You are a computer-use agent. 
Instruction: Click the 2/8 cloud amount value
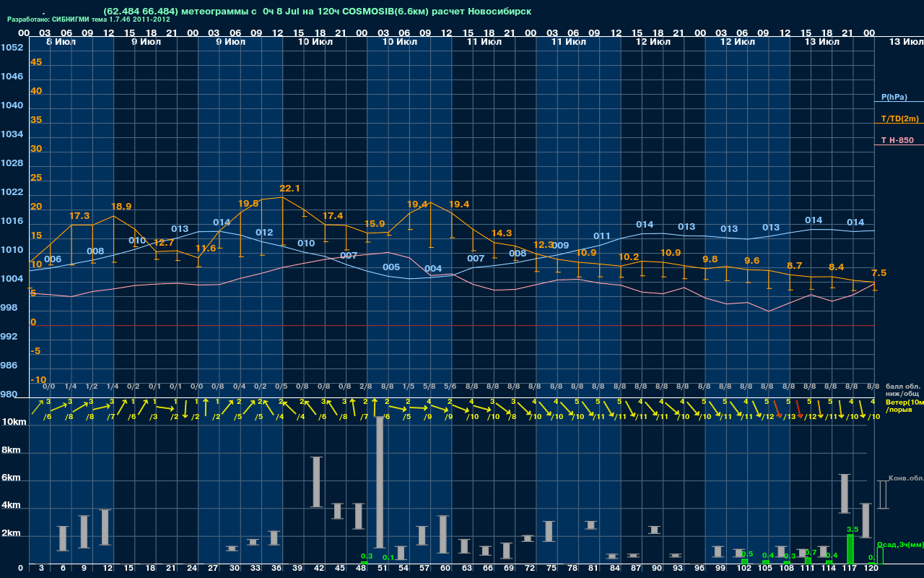[x=366, y=387]
